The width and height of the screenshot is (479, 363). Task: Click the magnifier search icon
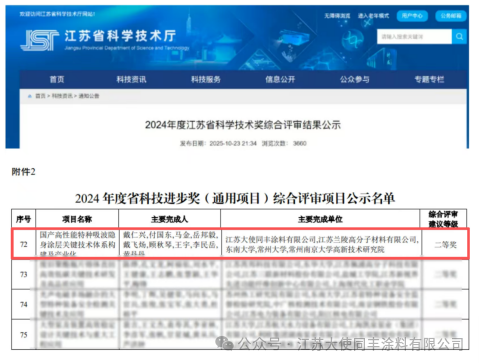pyautogui.click(x=459, y=36)
